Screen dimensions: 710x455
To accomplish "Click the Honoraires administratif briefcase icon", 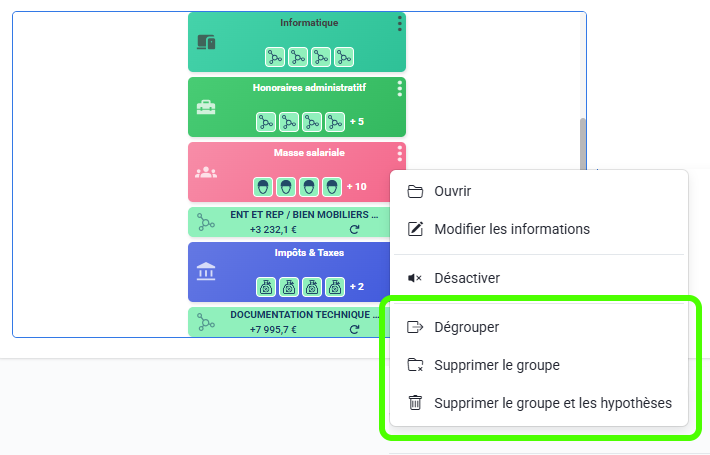I will point(206,107).
